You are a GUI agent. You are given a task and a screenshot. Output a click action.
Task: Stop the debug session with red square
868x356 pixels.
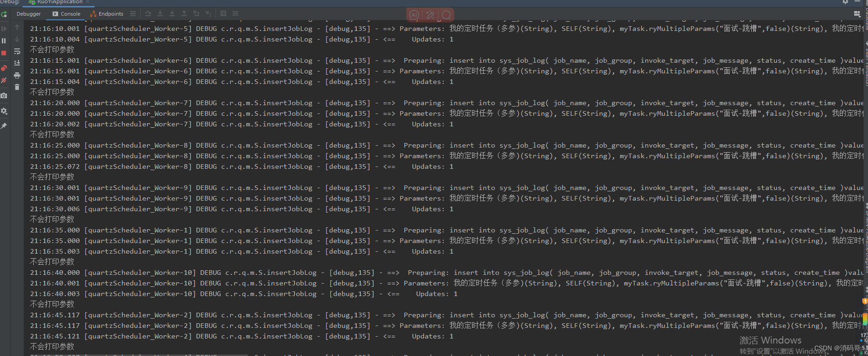(x=4, y=53)
